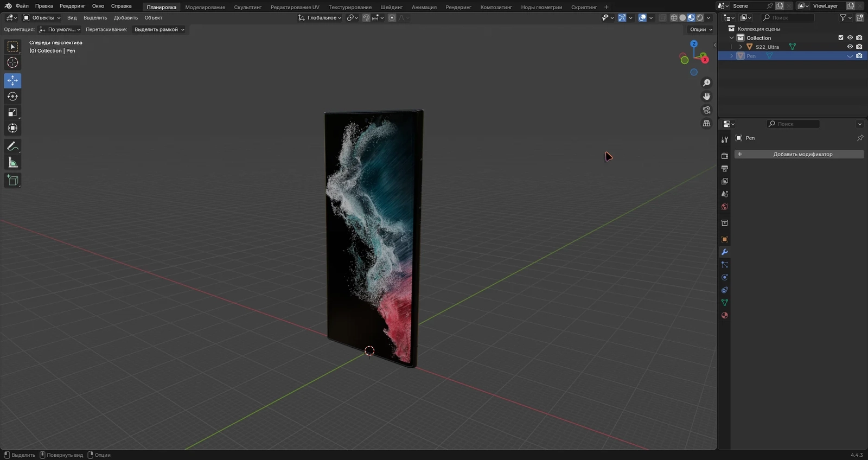Viewport: 868px width, 460px height.
Task: Open the Глобальное orientation dropdown
Action: 320,18
